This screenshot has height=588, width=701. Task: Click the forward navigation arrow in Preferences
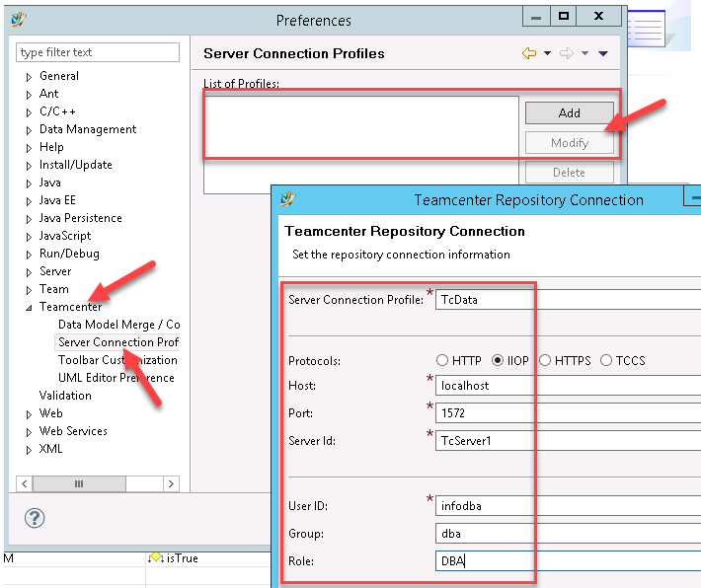(x=567, y=53)
